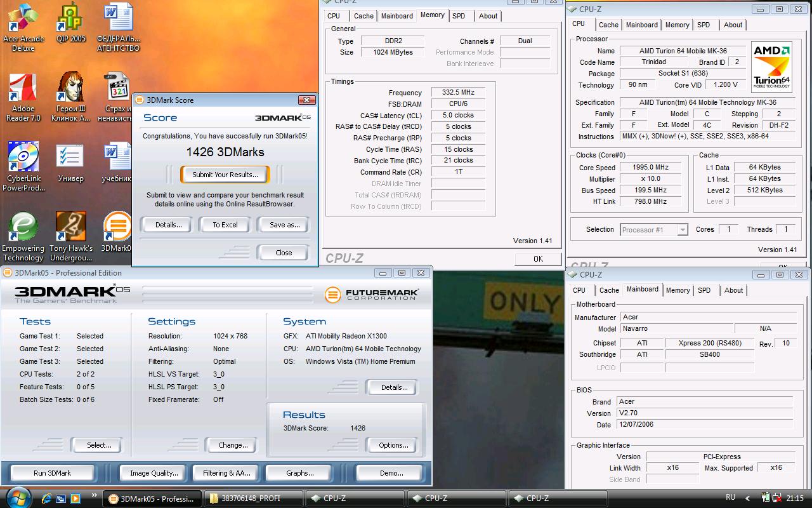Select the учебник Word document icon

click(x=118, y=163)
